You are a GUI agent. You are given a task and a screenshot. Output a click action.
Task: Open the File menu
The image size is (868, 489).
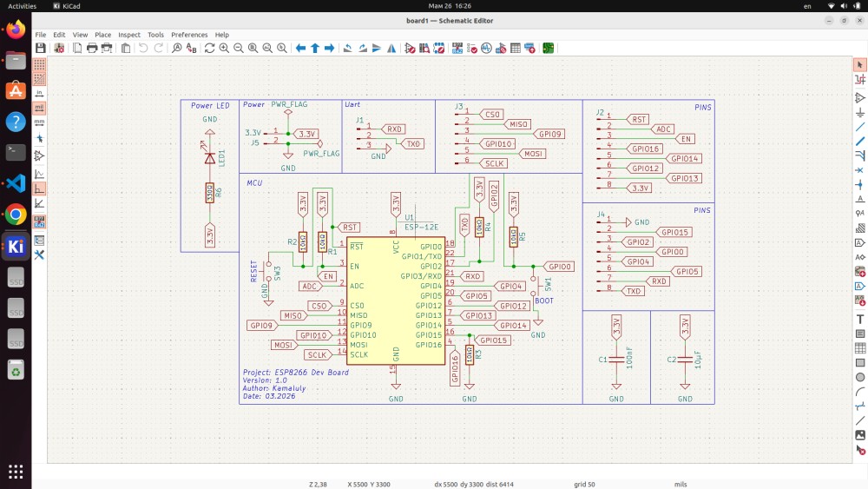click(x=41, y=35)
